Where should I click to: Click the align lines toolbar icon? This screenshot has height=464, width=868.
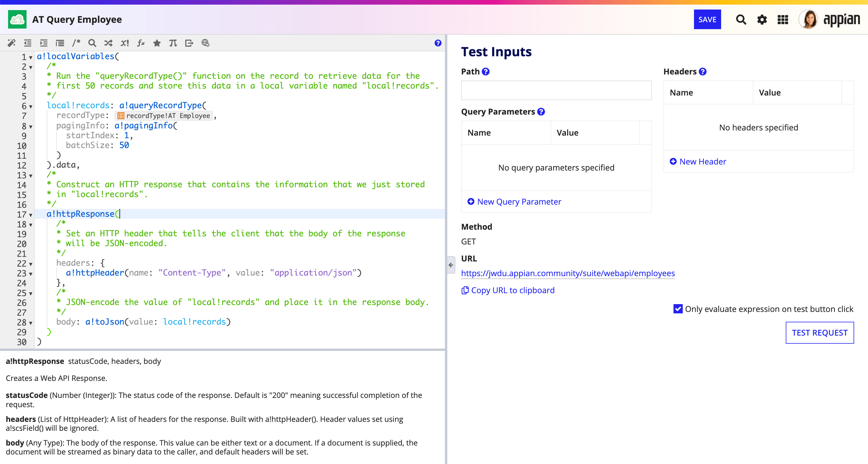pos(60,43)
